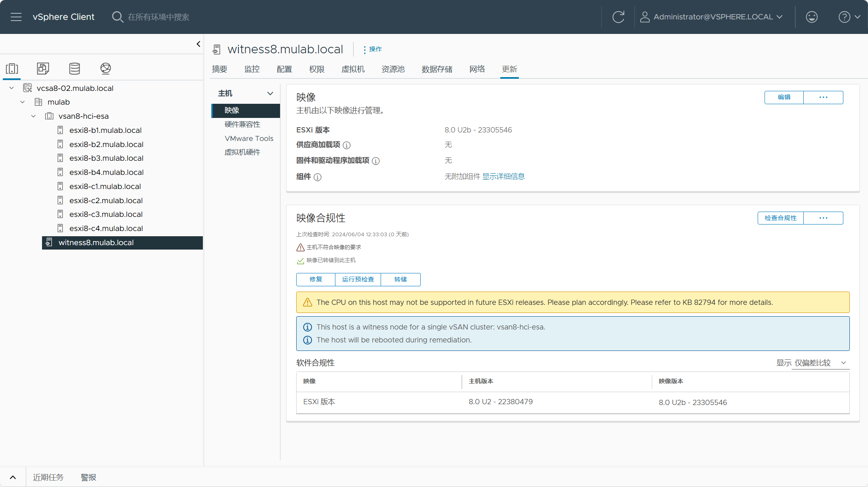Refresh the vSphere Client view
Viewport: 868px width, 487px height.
click(x=618, y=17)
